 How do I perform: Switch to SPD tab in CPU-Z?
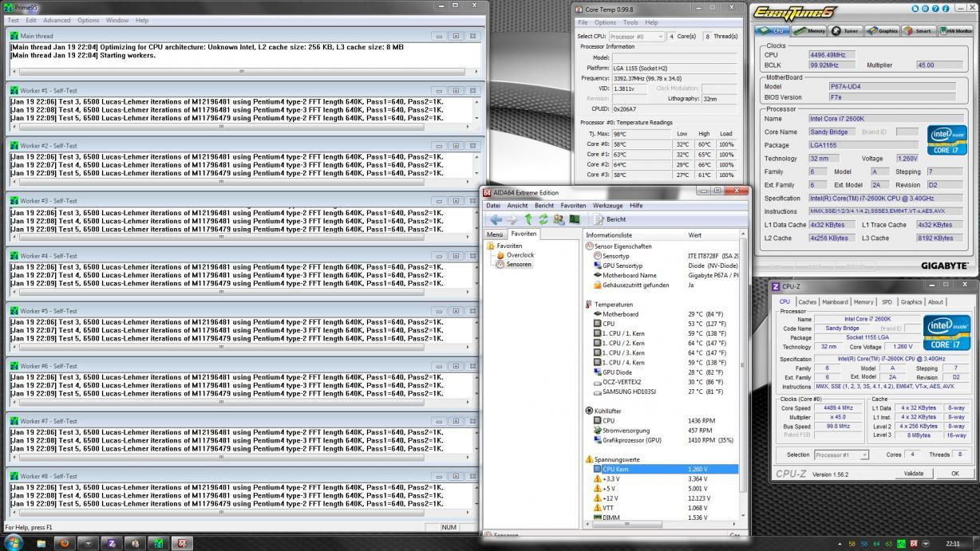pos(887,302)
